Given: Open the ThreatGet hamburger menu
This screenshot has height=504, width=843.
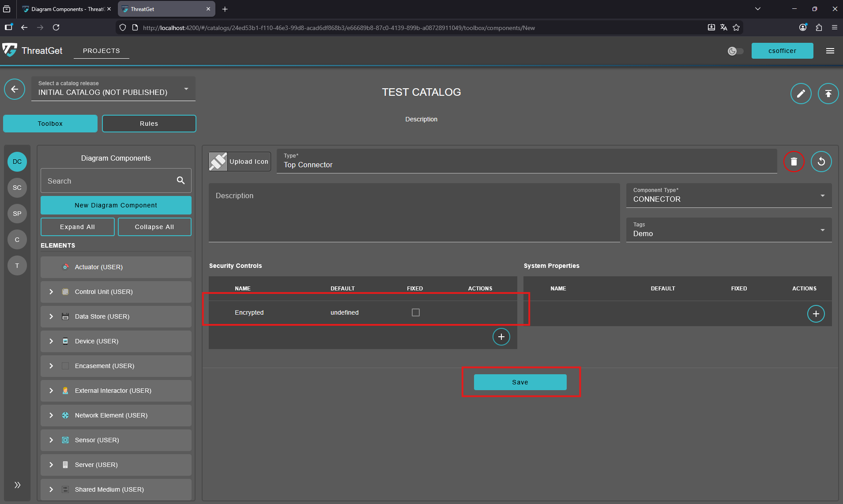Looking at the screenshot, I should [830, 50].
